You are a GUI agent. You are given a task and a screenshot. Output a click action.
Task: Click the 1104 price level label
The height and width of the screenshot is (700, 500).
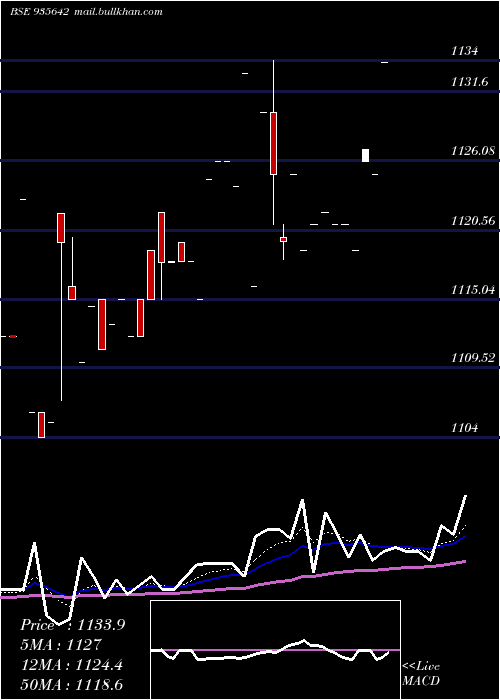[x=464, y=428]
